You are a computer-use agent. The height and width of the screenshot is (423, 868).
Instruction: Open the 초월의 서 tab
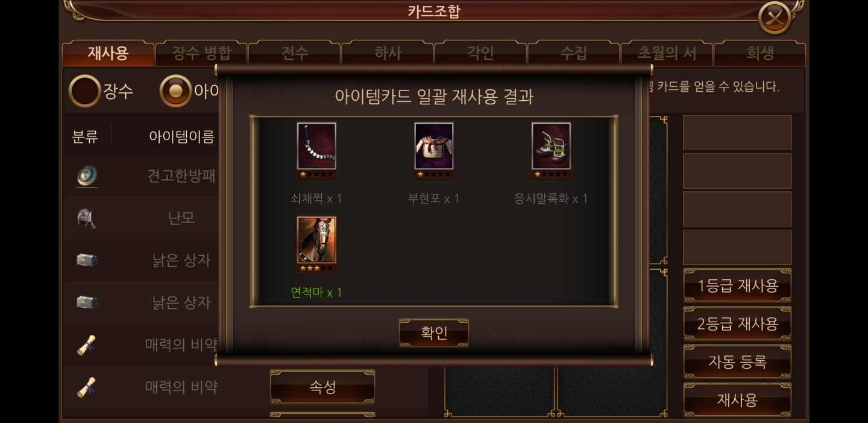(667, 53)
